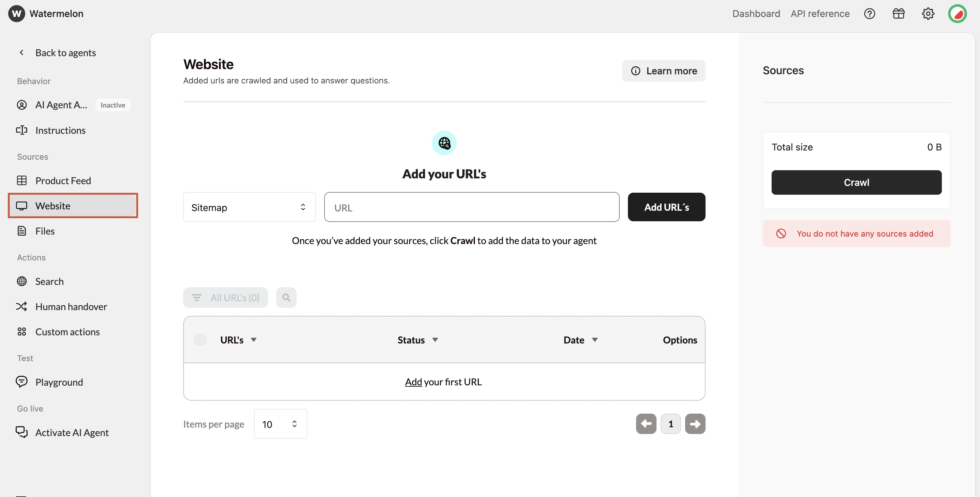Click the back chevron beside Back to agents

coord(22,52)
